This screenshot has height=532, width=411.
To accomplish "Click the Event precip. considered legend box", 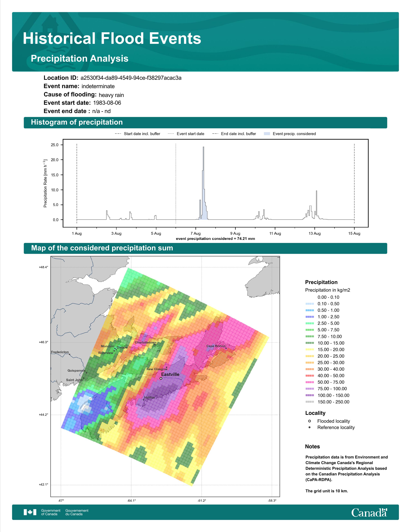I will [267, 134].
